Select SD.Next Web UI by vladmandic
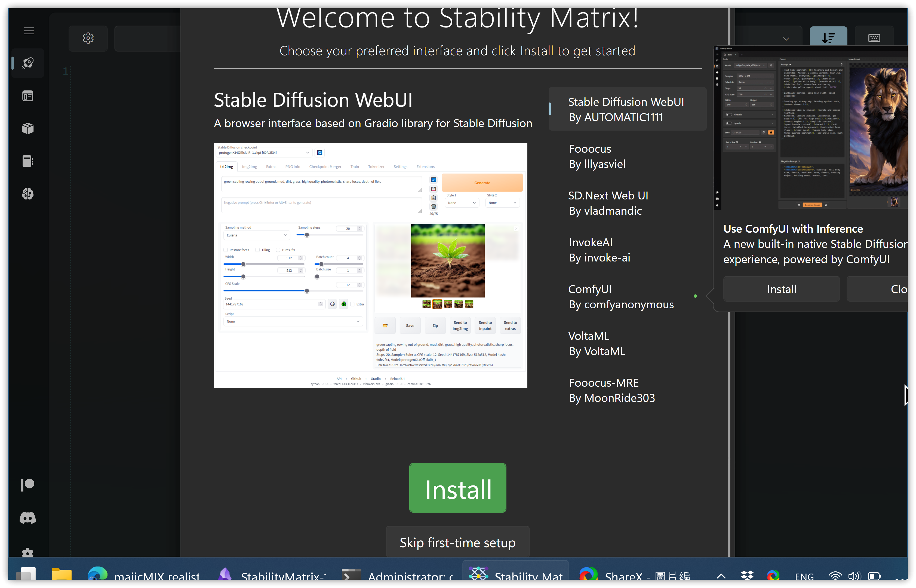Image resolution: width=916 pixels, height=588 pixels. coord(607,203)
